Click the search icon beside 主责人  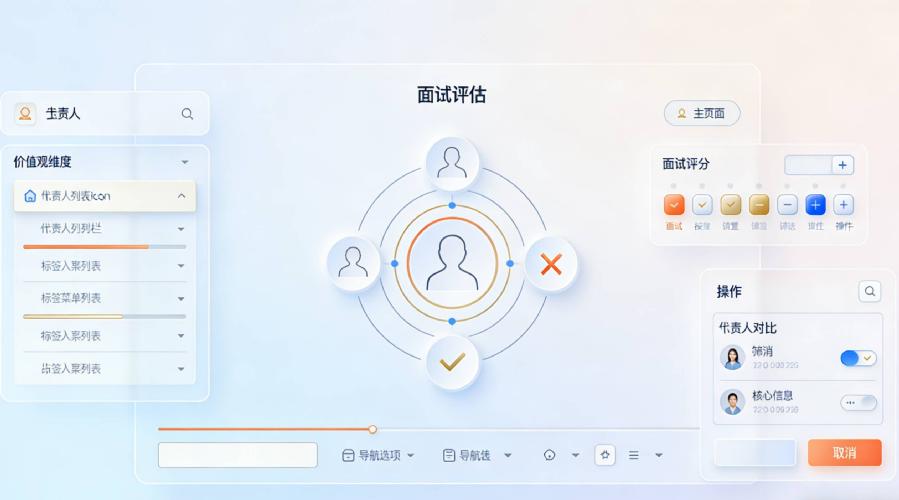click(x=187, y=114)
